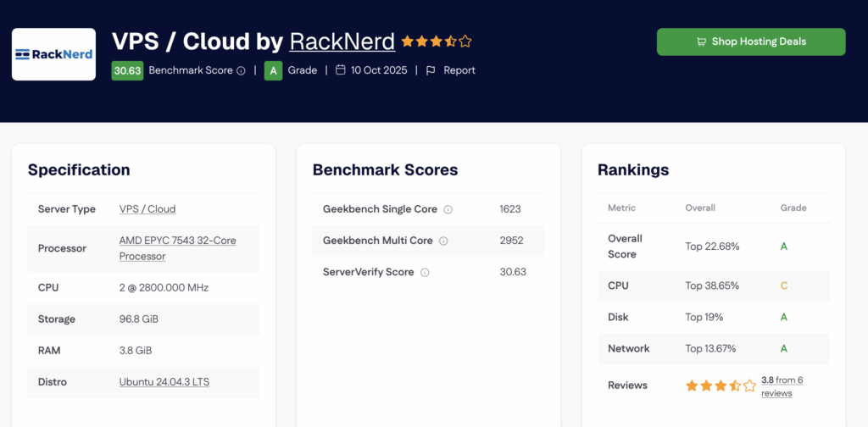This screenshot has height=427, width=868.
Task: Click the green 30.63 score badge
Action: tap(127, 70)
